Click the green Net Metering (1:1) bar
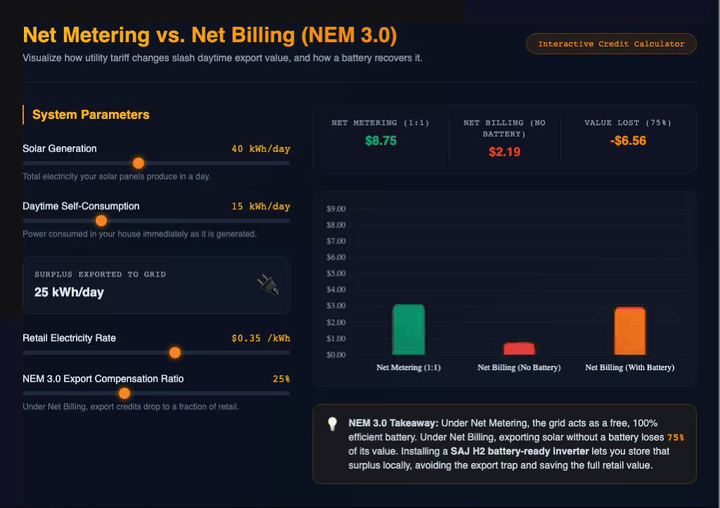 [408, 329]
